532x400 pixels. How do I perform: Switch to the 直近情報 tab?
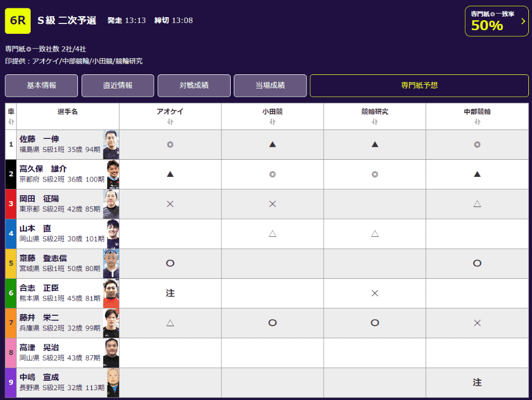click(x=118, y=85)
